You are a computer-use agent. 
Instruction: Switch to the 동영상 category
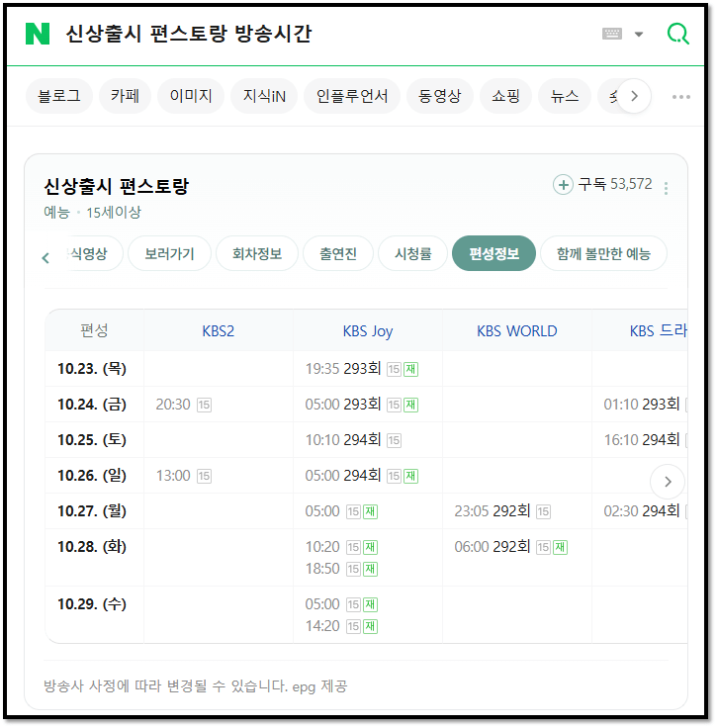439,96
